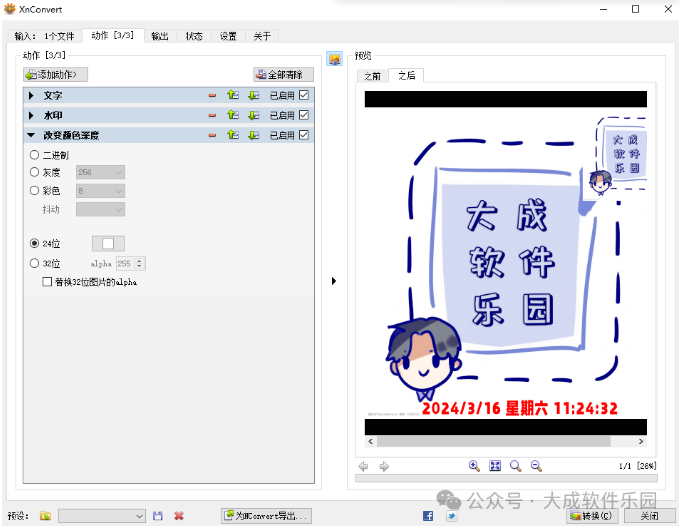Screen dimensions: 681x526
Task: Check 替换32位图片的alpha option
Action: tap(47, 282)
